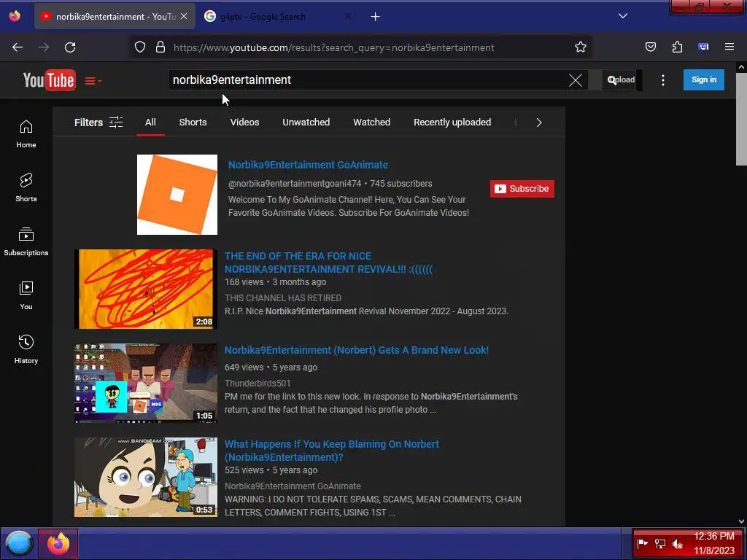Click the browser forward arrow
This screenshot has width=747, height=560.
click(44, 47)
